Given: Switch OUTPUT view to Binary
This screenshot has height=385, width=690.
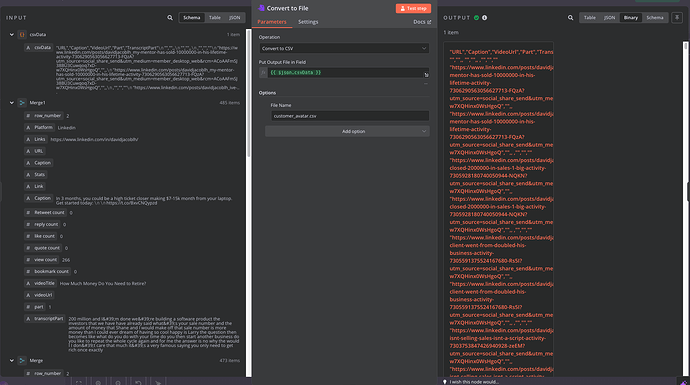Looking at the screenshot, I should click(x=631, y=18).
